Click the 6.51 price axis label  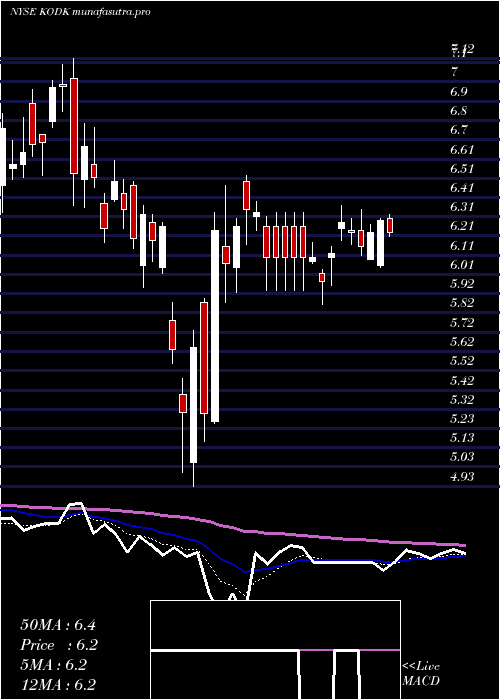(461, 169)
